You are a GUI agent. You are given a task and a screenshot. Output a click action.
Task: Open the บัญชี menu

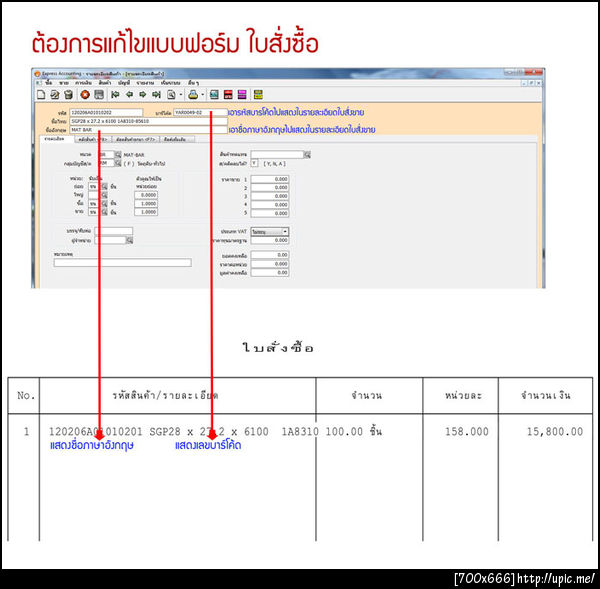click(x=124, y=83)
